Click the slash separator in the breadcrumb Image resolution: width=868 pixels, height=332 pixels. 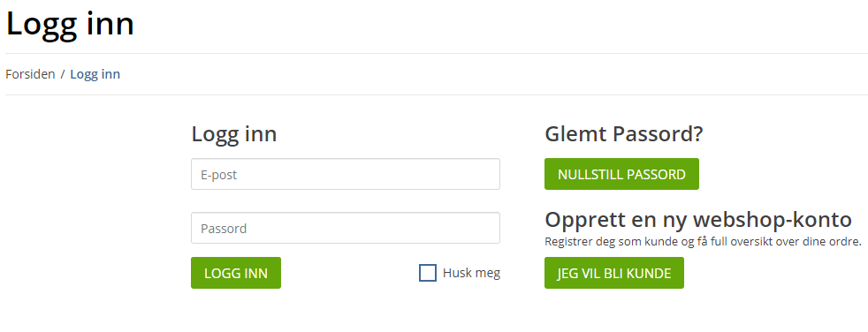(x=63, y=74)
